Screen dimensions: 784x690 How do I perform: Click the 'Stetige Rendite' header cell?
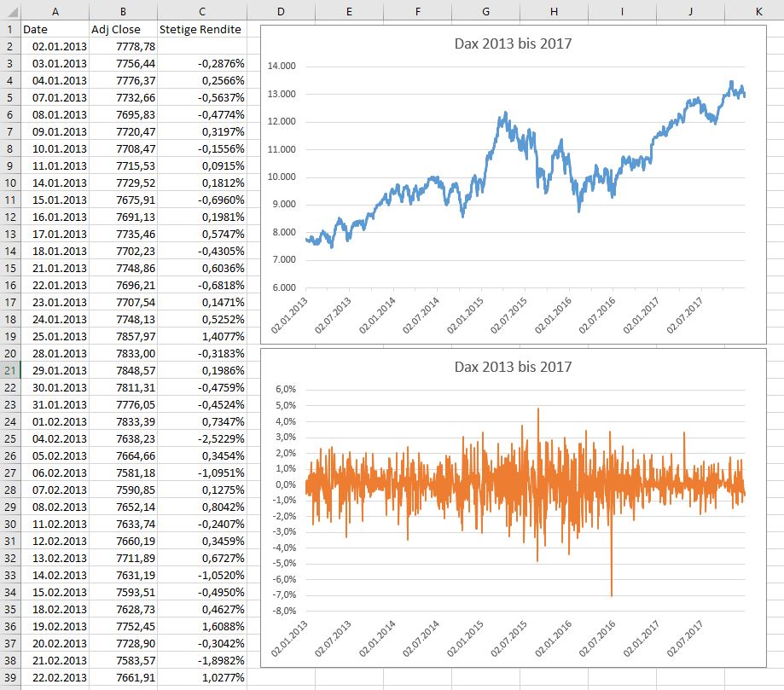point(202,30)
